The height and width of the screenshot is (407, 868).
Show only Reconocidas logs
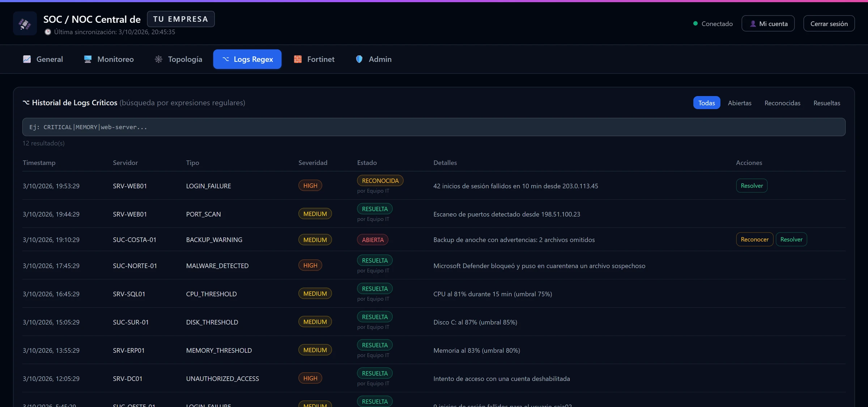coord(782,103)
